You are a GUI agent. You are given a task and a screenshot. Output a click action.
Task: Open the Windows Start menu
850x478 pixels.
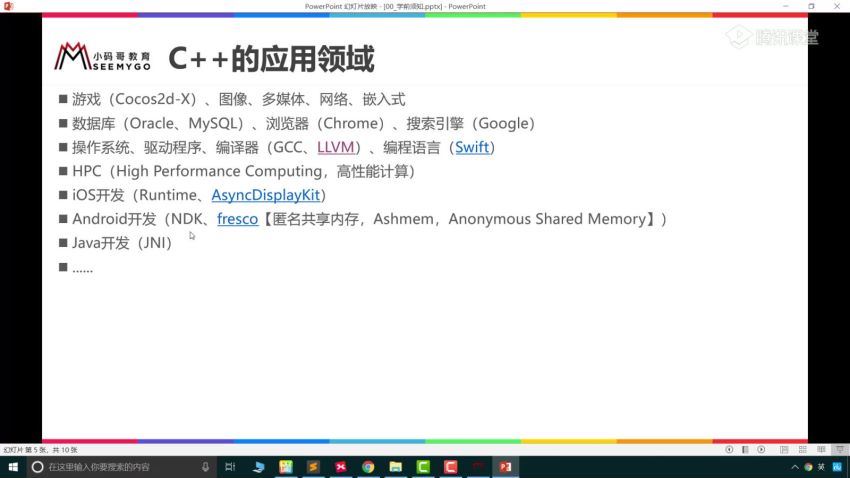[x=12, y=467]
